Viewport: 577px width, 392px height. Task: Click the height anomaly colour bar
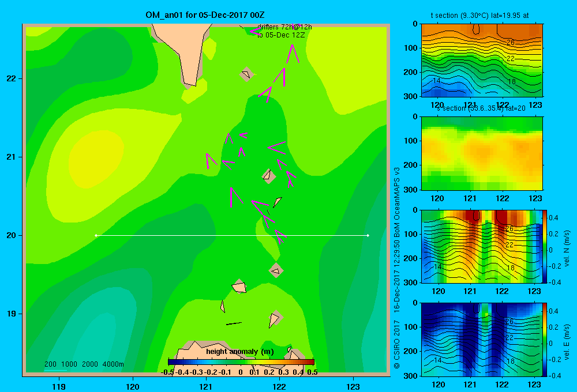(241, 361)
